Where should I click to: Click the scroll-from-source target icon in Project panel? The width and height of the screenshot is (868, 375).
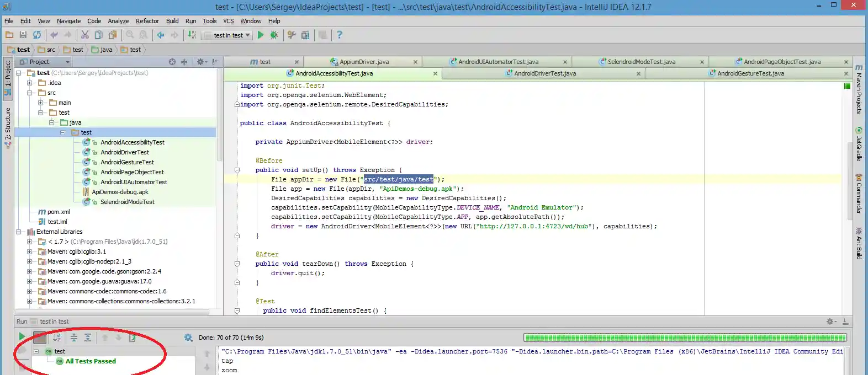pyautogui.click(x=172, y=62)
